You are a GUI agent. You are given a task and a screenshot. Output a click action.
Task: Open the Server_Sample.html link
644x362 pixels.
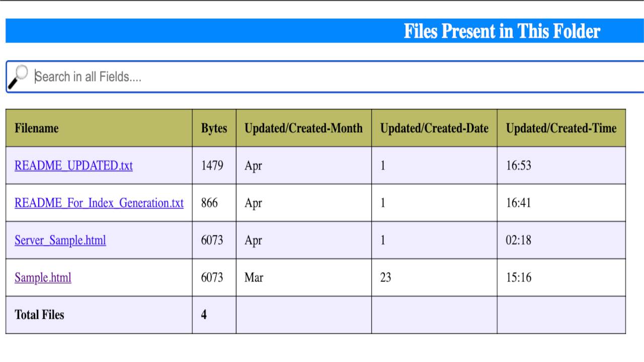tap(60, 240)
